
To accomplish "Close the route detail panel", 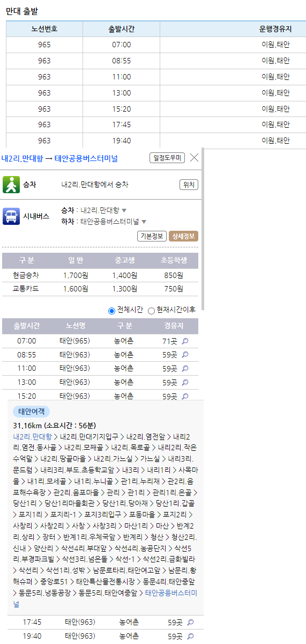I will 194,158.
